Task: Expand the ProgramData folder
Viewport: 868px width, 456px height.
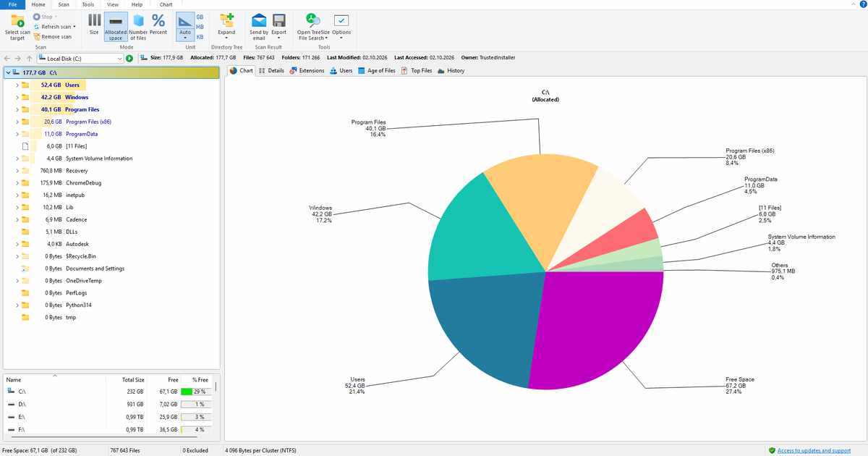Action: click(x=17, y=134)
